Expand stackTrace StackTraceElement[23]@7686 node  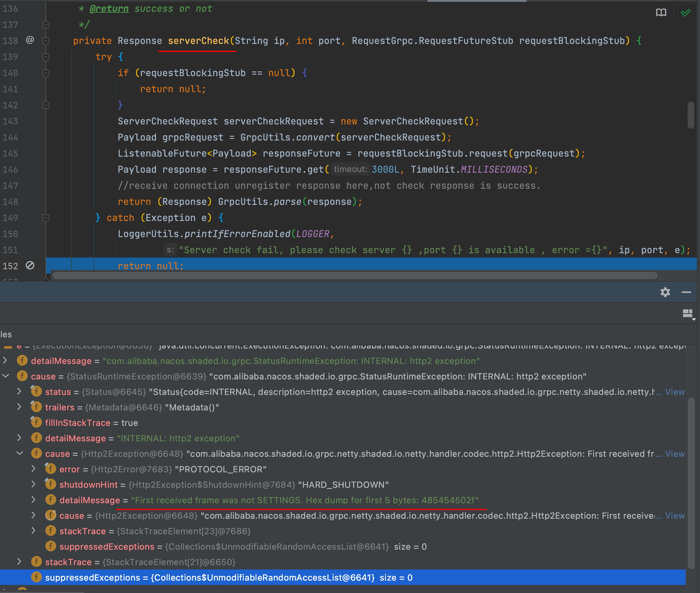point(33,530)
